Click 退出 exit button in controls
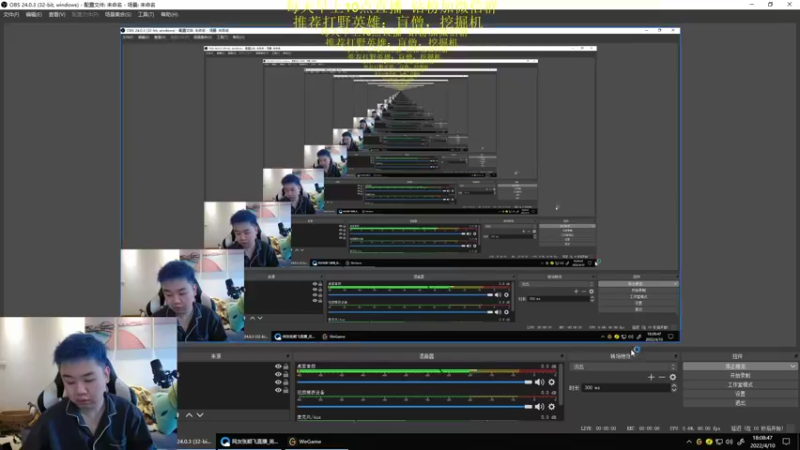 tap(740, 403)
